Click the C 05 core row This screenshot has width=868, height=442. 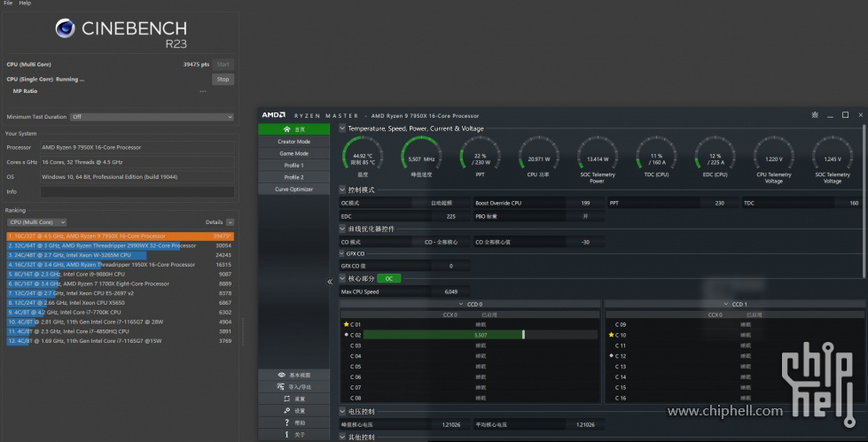click(x=470, y=366)
